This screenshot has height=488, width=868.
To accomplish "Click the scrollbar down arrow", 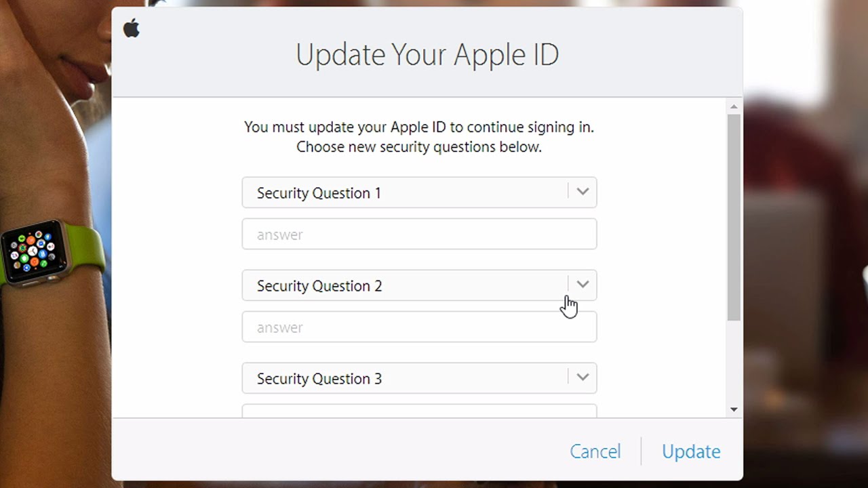I will [x=734, y=409].
